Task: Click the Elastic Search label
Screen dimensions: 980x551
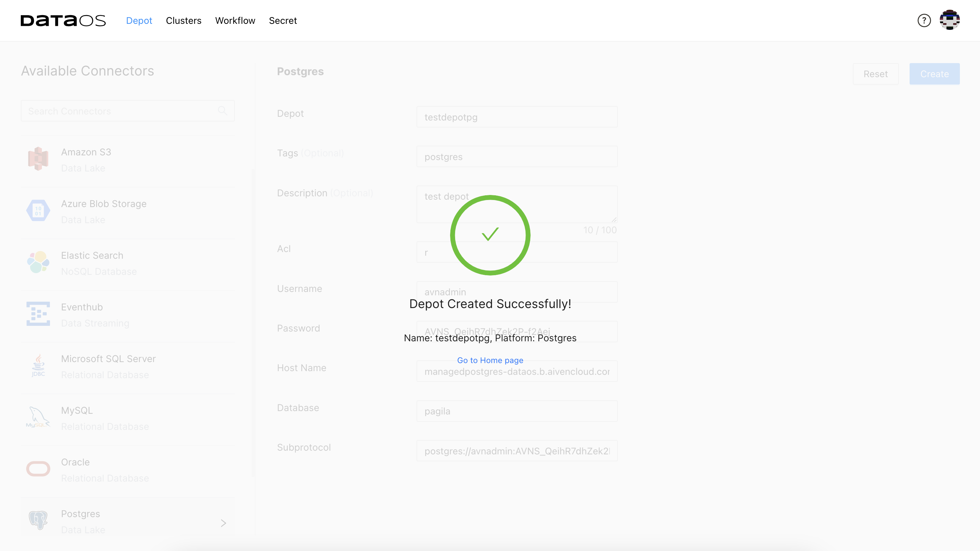Action: 92,255
